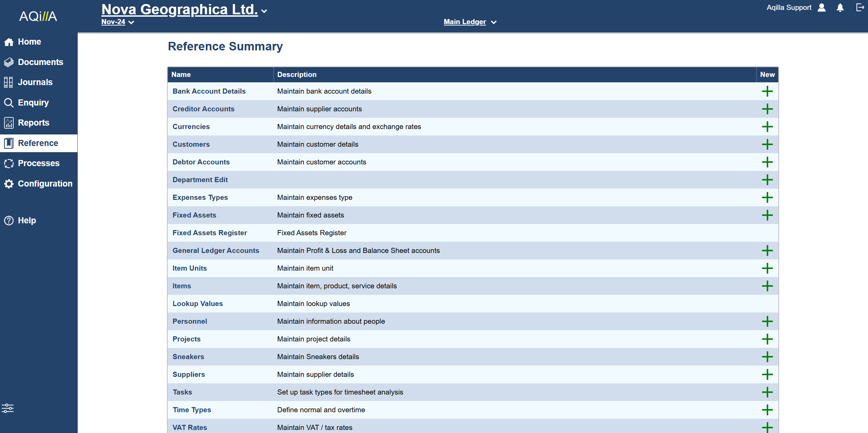Image resolution: width=868 pixels, height=433 pixels.
Task: Open the General Ledger Accounts link
Action: [216, 251]
